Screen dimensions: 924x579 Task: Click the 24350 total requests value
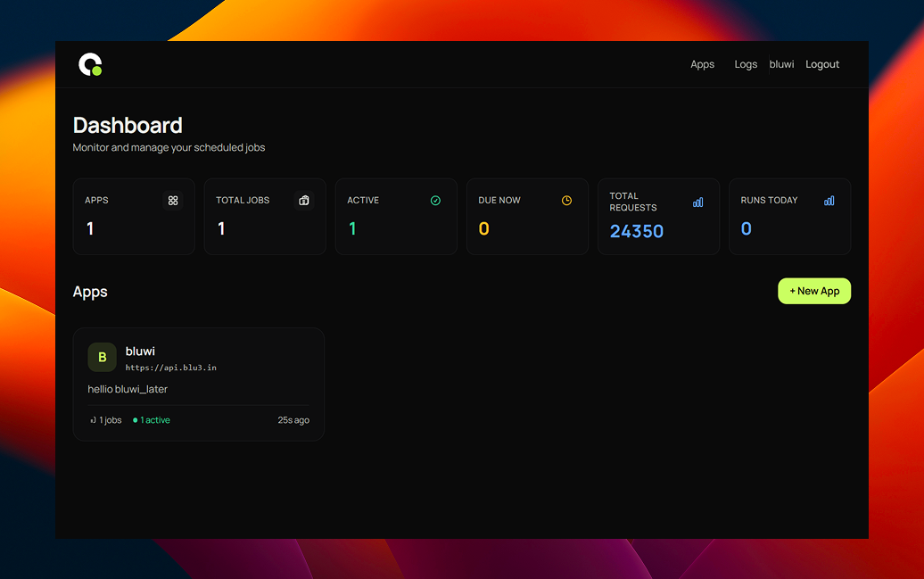pos(637,231)
